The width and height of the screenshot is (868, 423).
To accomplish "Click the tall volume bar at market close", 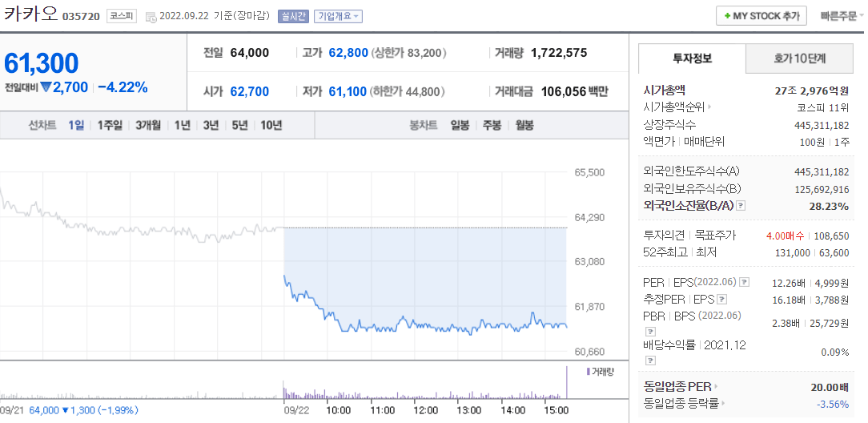I will 567,382.
